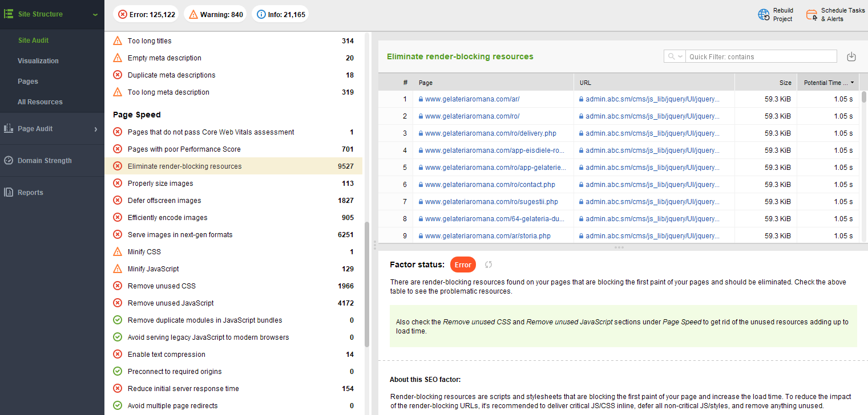
Task: Click the Info count filter icon
Action: 260,14
